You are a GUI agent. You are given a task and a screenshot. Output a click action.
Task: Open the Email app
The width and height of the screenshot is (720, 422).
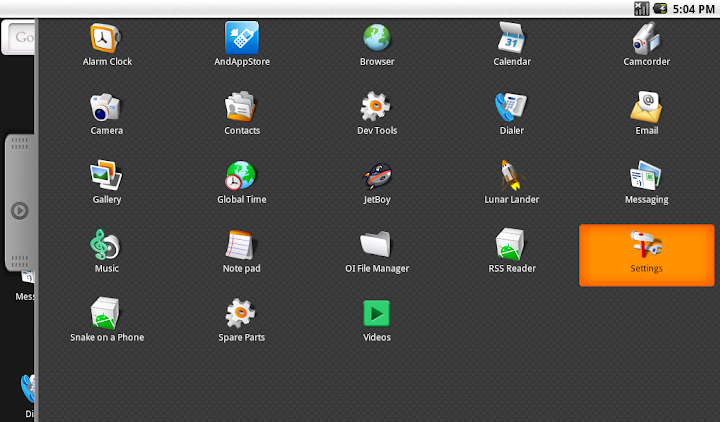(x=647, y=113)
